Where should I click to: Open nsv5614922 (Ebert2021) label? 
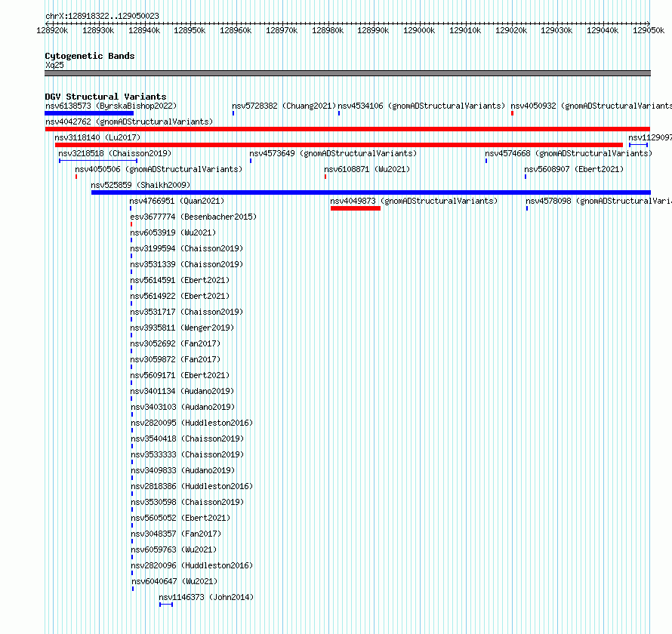click(180, 296)
